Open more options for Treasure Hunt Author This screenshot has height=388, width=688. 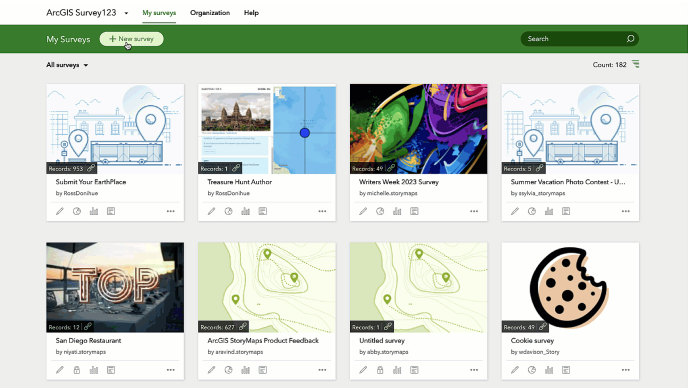[x=322, y=211]
